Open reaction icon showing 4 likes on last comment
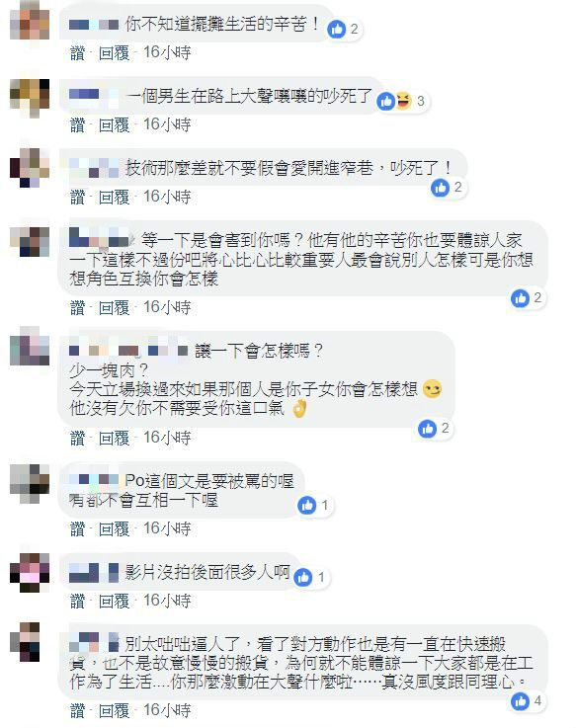Screen dimensions: 576x728 520,701
